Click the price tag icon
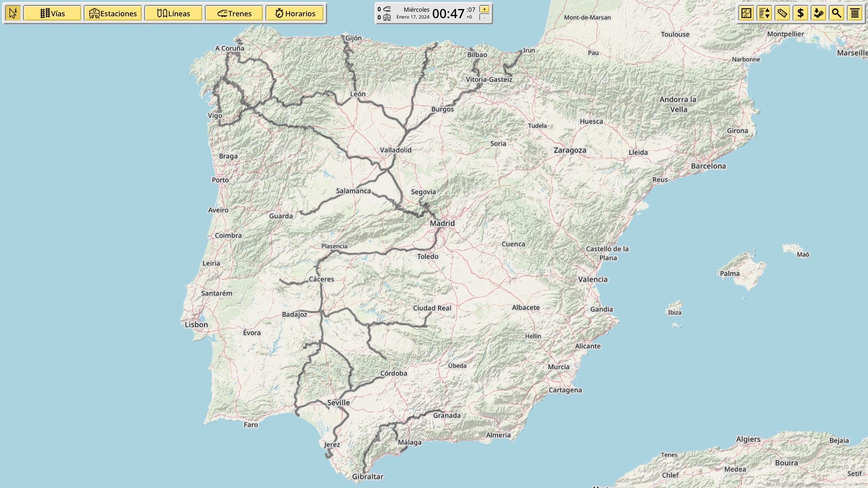 (x=783, y=13)
